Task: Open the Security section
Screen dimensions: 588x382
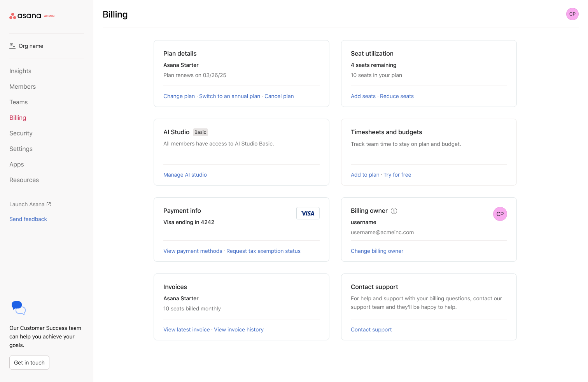Action: click(x=21, y=133)
